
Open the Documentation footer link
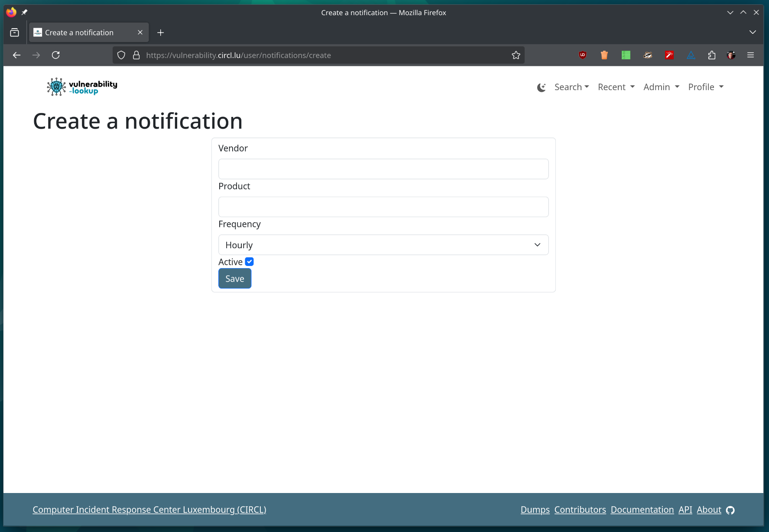[x=642, y=509]
